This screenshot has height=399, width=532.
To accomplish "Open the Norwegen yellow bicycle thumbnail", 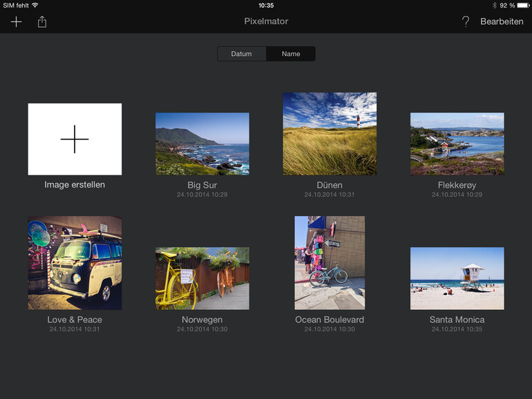I will pos(202,278).
